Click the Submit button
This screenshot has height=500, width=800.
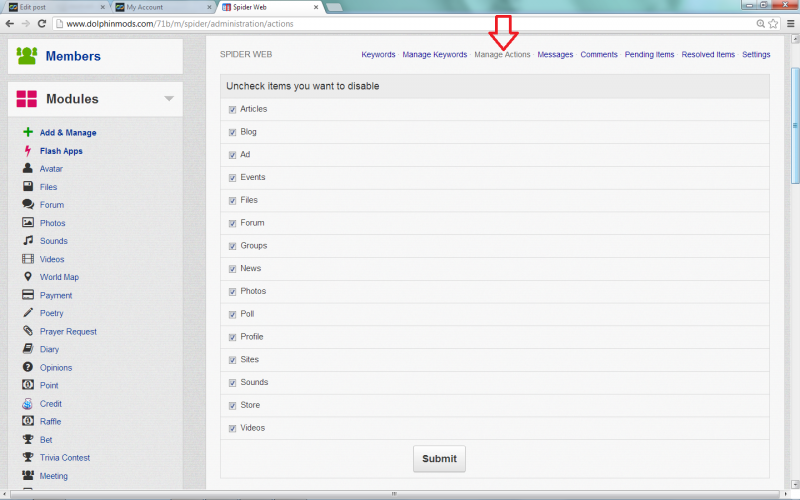tap(439, 459)
